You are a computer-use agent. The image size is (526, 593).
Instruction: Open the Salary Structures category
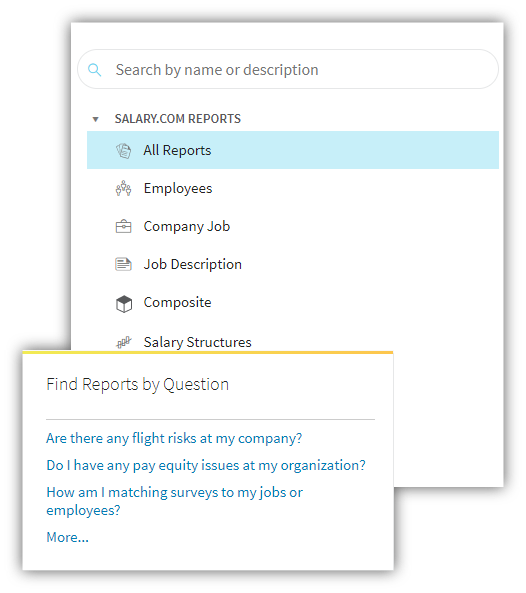tap(197, 342)
